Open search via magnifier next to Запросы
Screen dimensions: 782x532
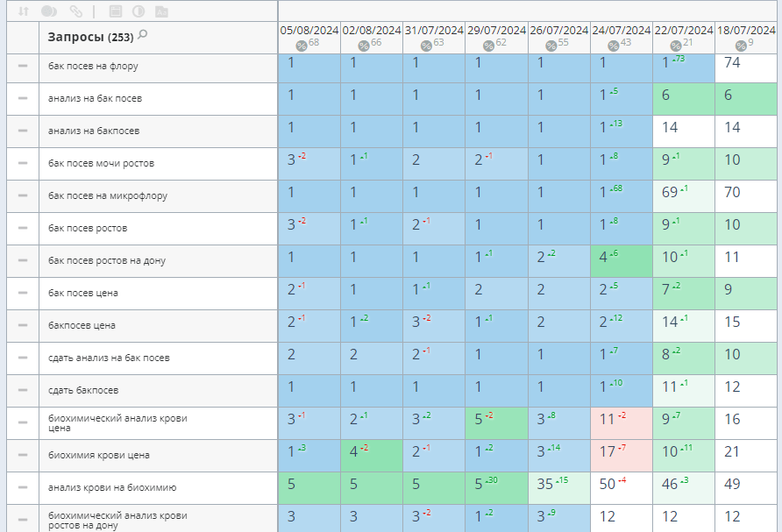(x=143, y=36)
